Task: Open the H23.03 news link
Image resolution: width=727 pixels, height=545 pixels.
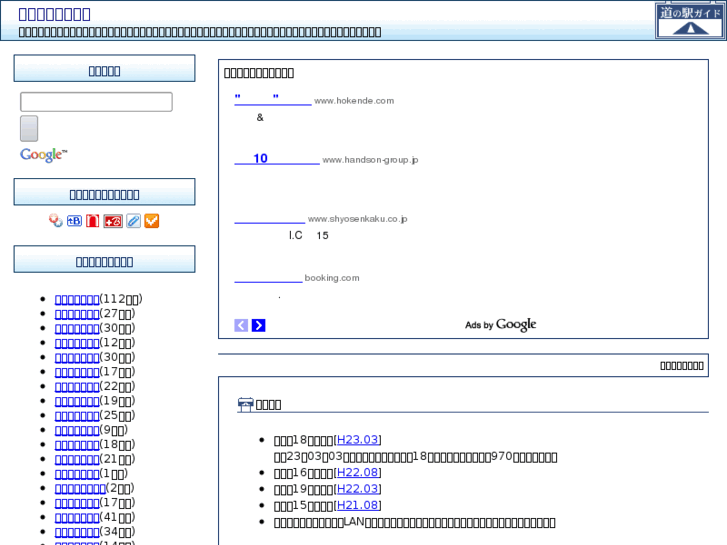Action: (357, 440)
